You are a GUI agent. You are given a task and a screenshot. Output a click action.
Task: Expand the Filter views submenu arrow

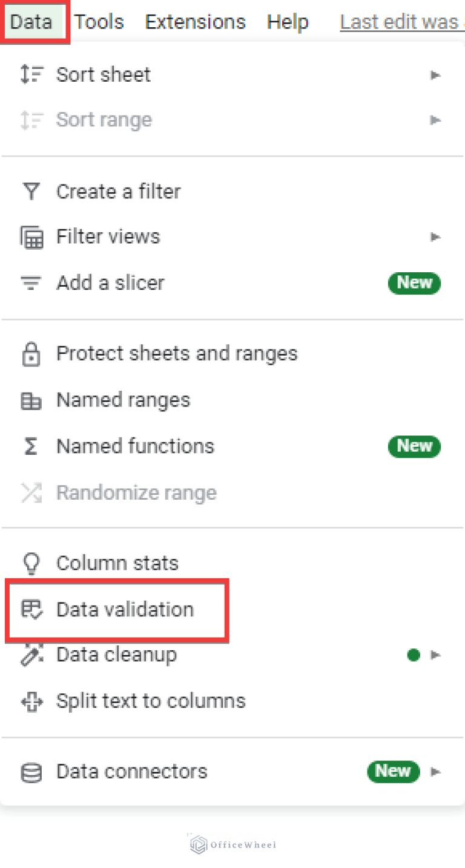pos(435,237)
